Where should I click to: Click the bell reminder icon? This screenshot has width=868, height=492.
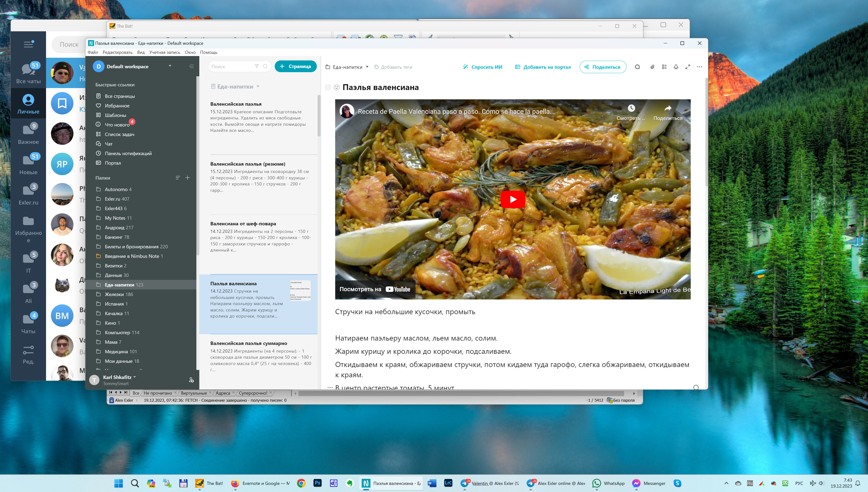point(676,67)
